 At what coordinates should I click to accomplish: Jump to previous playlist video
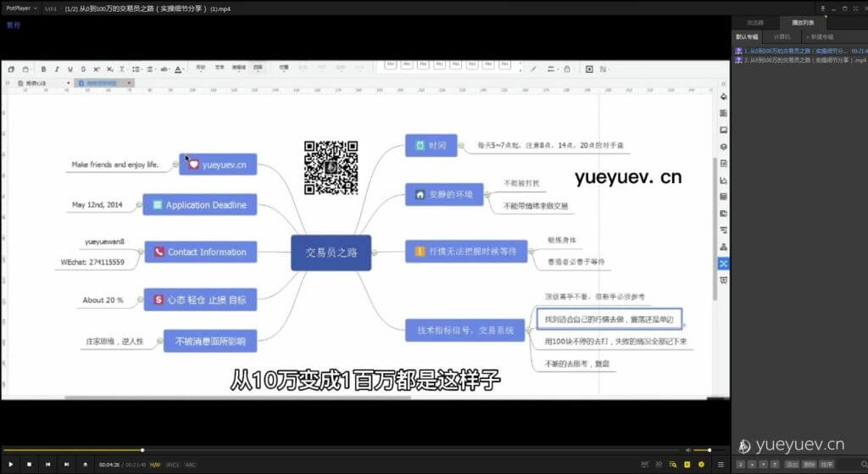coord(48,465)
